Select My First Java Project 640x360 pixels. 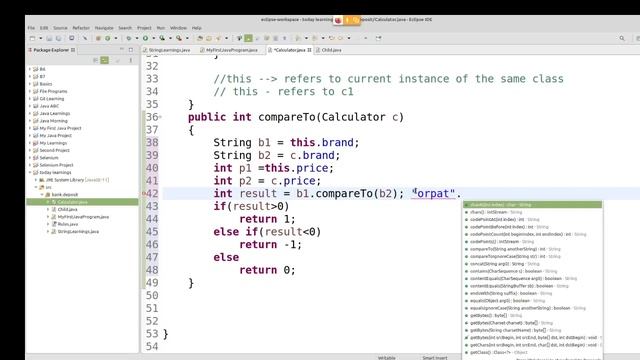[60, 128]
